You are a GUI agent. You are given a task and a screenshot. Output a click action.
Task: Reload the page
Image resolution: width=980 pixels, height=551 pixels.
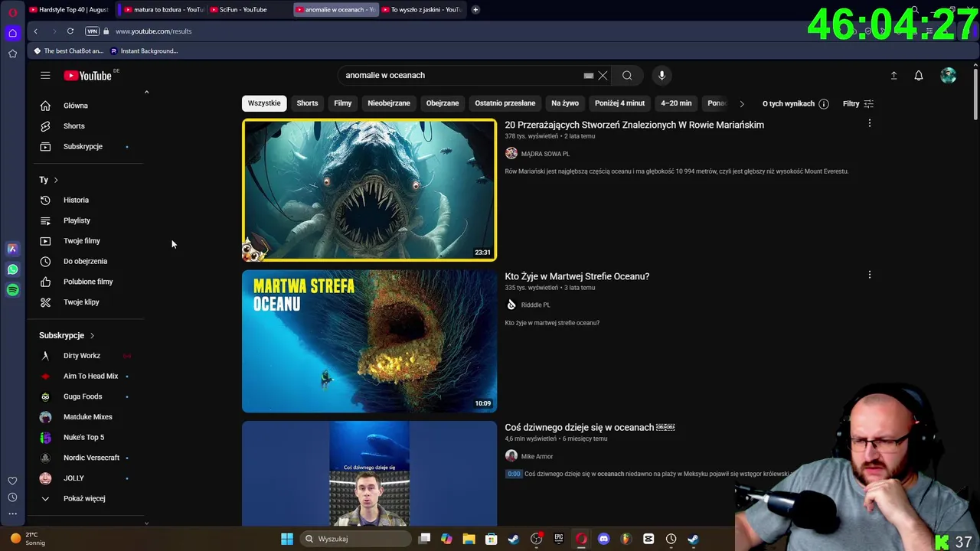coord(70,31)
